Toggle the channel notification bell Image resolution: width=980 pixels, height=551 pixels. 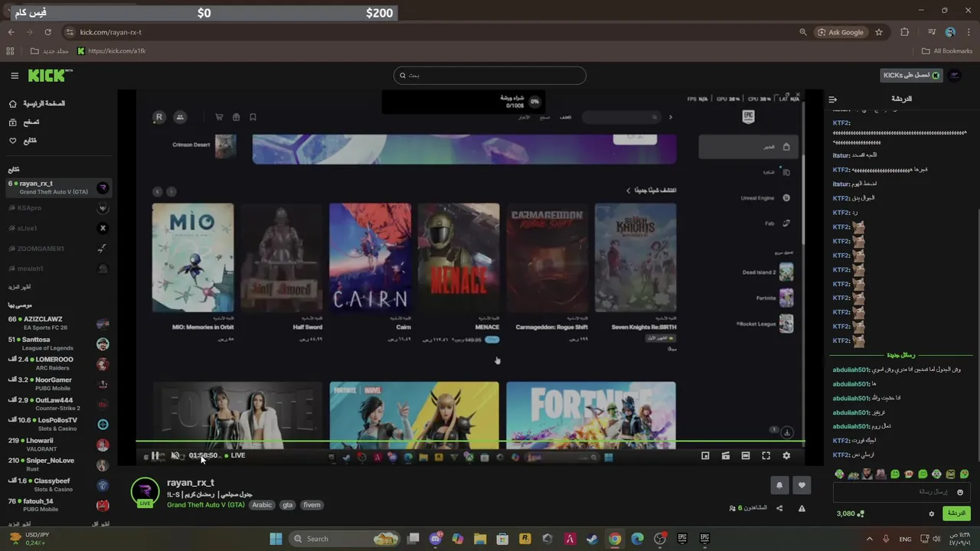click(779, 485)
